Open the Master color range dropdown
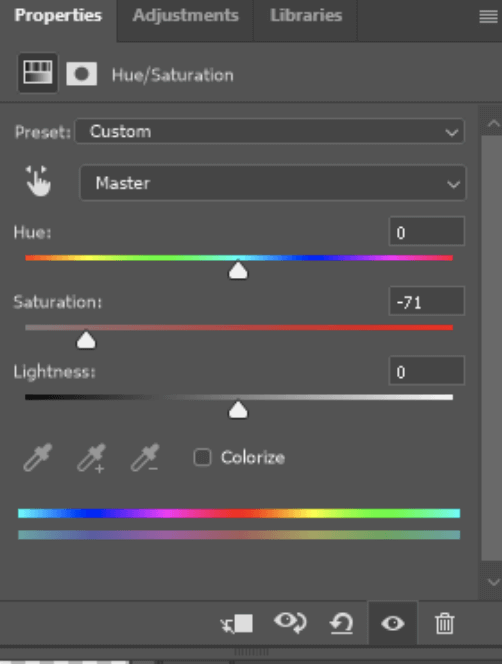 (272, 183)
